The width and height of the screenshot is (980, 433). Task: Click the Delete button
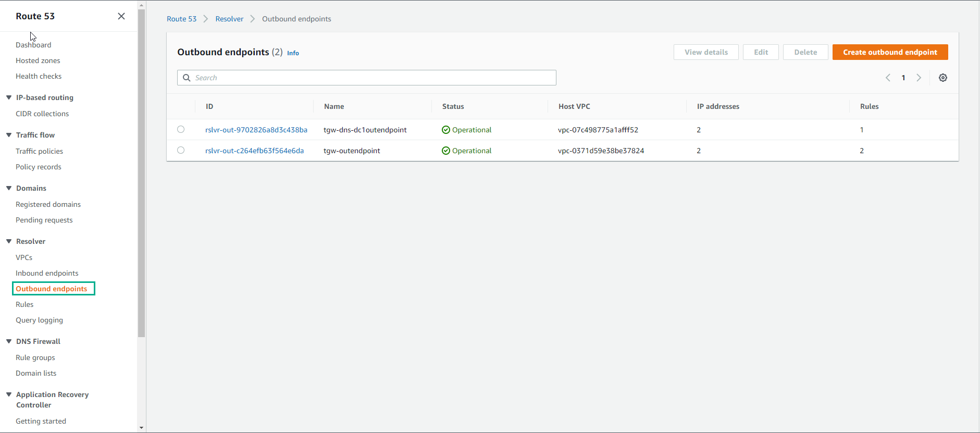tap(805, 52)
